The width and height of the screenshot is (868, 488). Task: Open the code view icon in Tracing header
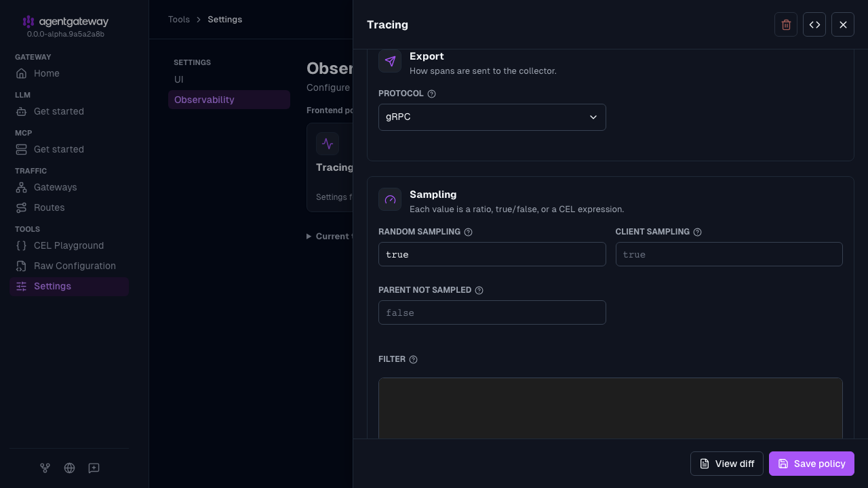(x=814, y=24)
